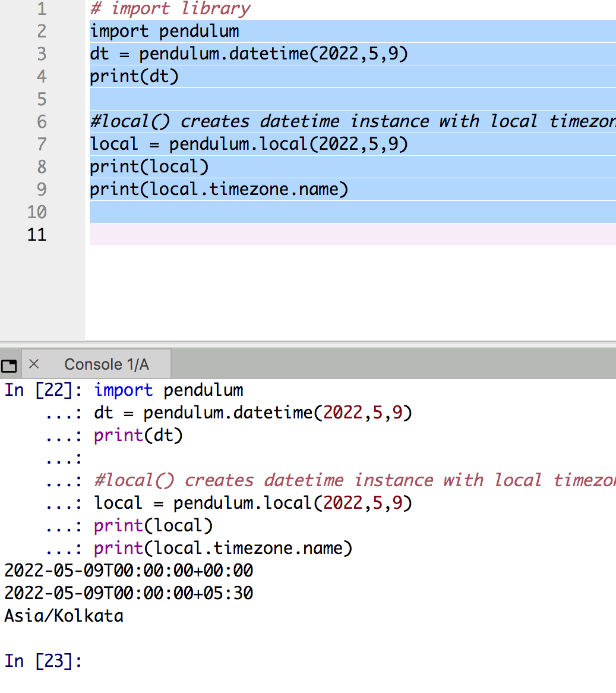Click the browse tabs icon left of Console 1/A

[x=10, y=365]
